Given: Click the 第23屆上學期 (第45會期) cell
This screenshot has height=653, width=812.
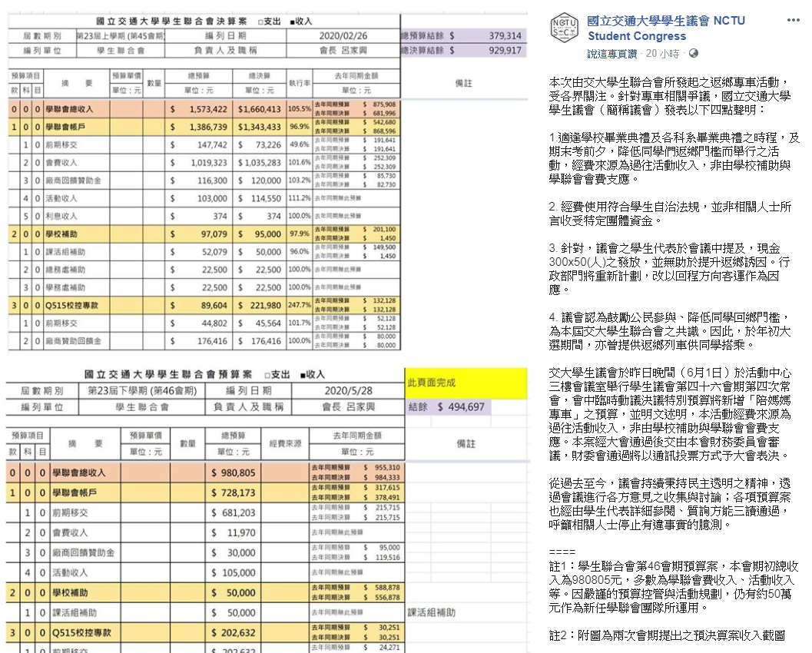Looking at the screenshot, I should (x=121, y=36).
